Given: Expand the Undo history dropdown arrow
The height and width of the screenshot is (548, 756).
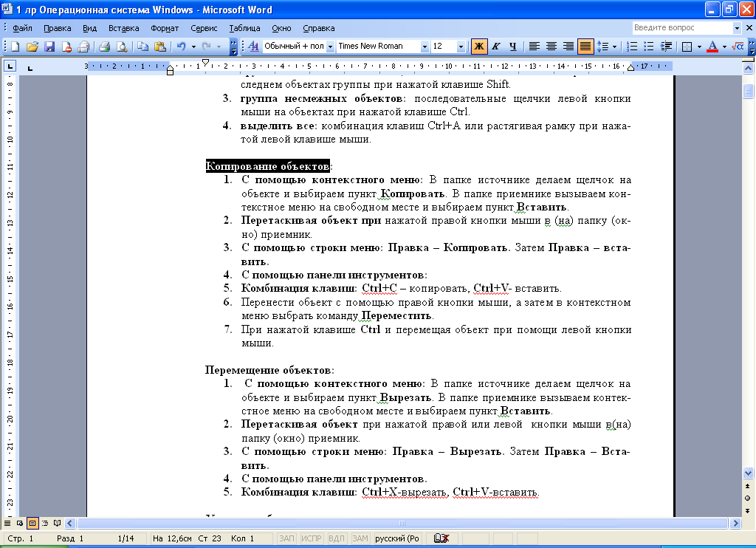Looking at the screenshot, I should tap(193, 47).
